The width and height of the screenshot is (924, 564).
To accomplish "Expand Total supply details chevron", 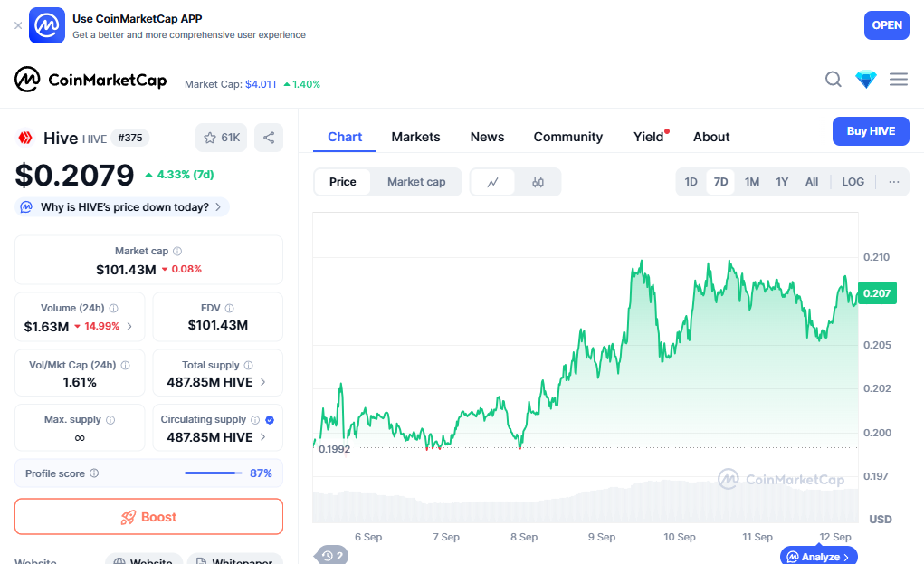I will (263, 382).
